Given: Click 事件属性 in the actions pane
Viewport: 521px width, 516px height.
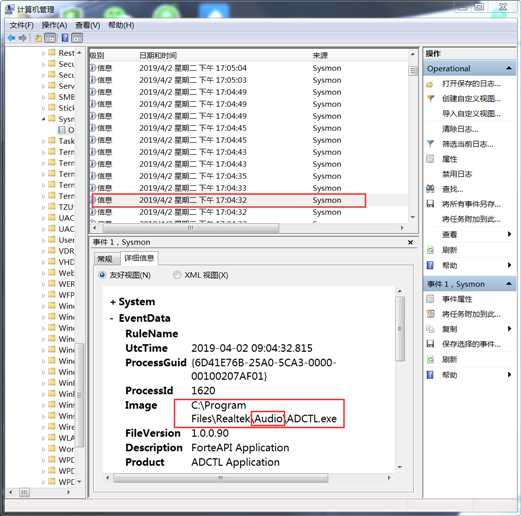Looking at the screenshot, I should [457, 299].
